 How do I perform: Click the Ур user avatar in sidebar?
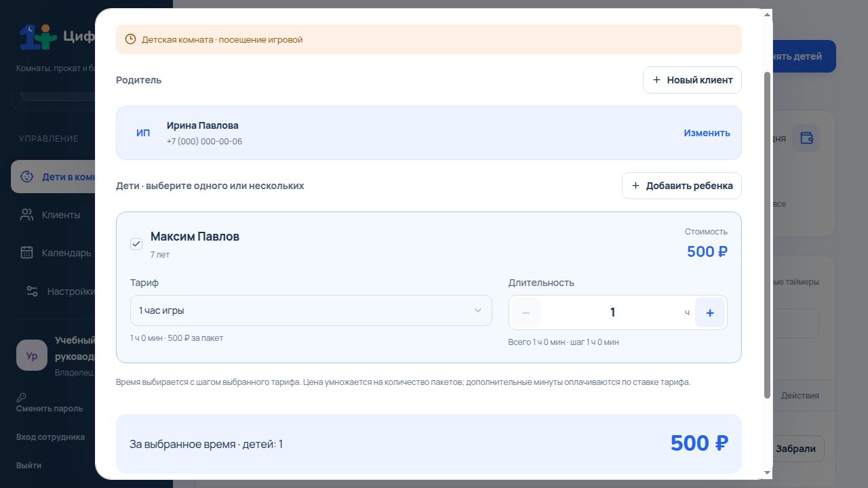click(32, 356)
